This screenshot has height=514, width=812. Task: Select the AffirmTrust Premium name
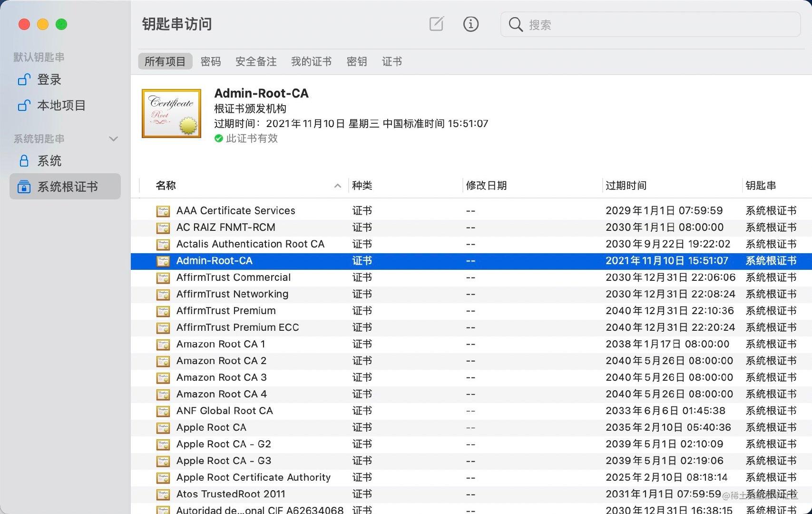click(226, 311)
